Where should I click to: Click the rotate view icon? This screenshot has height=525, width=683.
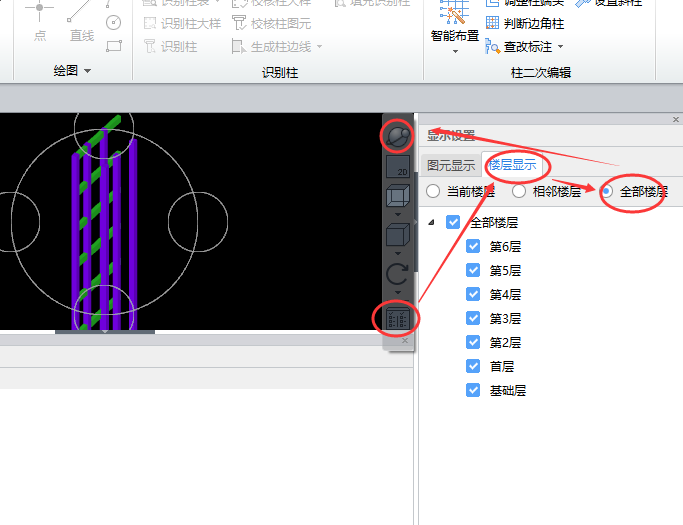point(397,274)
